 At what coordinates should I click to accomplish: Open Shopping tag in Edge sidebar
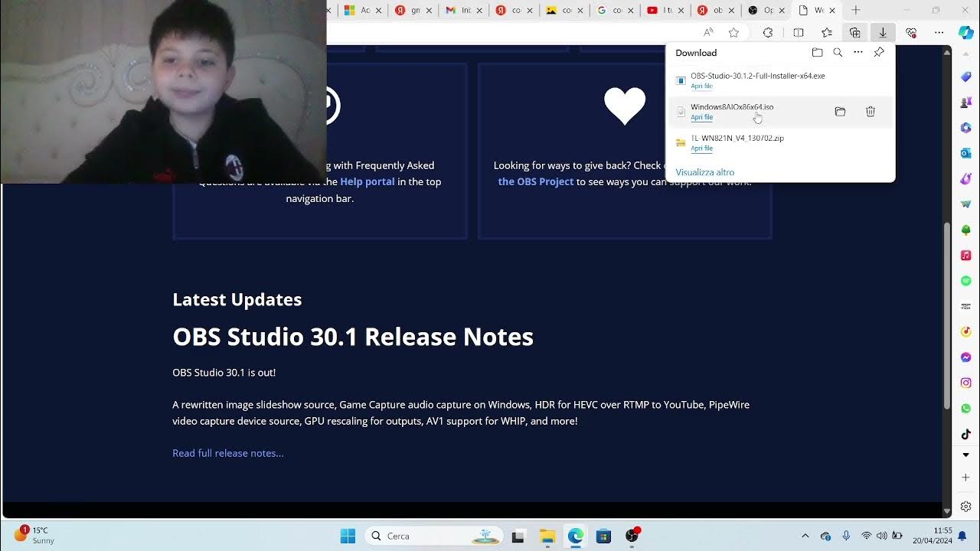[966, 77]
